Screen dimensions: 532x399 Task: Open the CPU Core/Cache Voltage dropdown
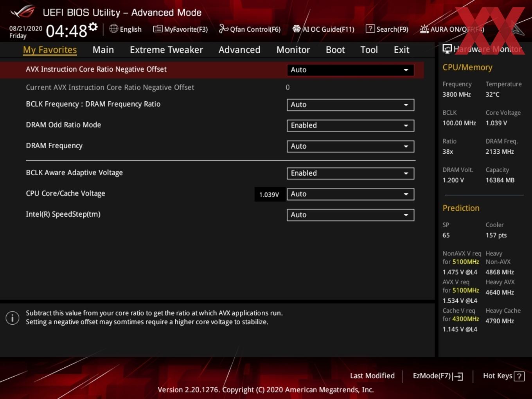coord(350,194)
